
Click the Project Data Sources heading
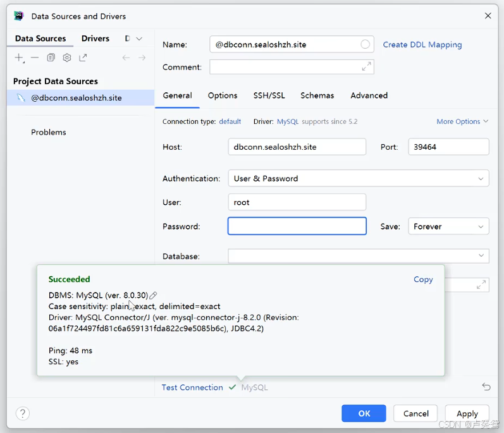click(x=56, y=82)
